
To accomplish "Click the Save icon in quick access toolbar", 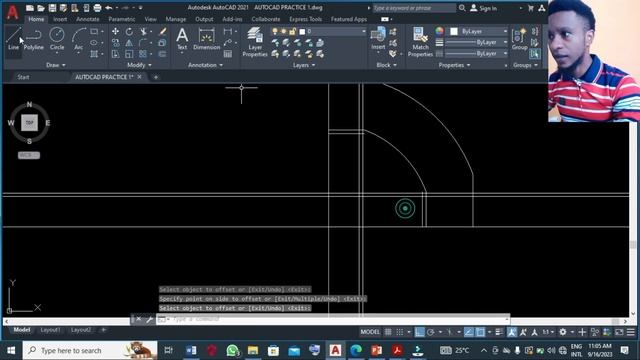I will coord(52,8).
